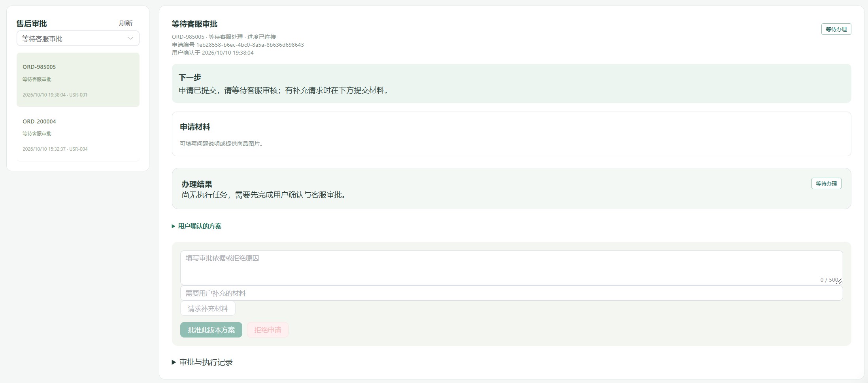Click the 办理结果 heading
This screenshot has height=383, width=868.
coord(197,184)
